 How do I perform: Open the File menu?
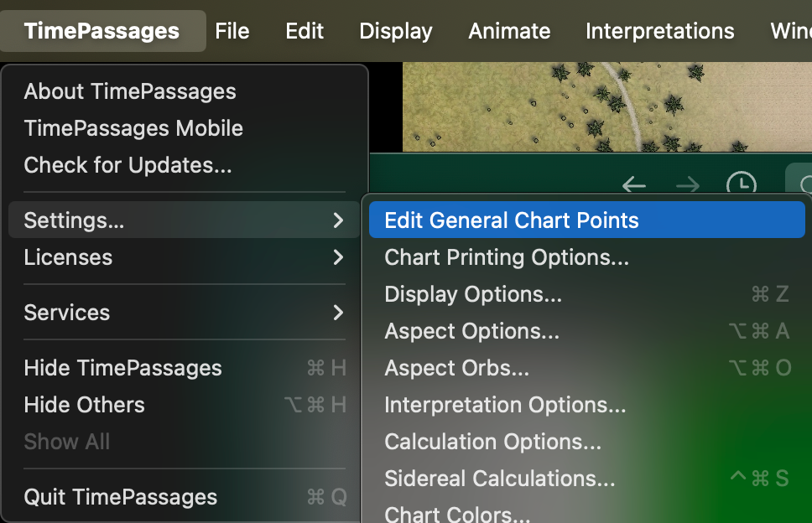click(232, 31)
